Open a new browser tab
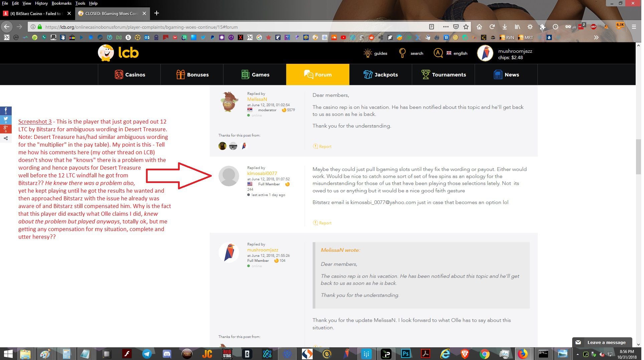 pyautogui.click(x=156, y=13)
